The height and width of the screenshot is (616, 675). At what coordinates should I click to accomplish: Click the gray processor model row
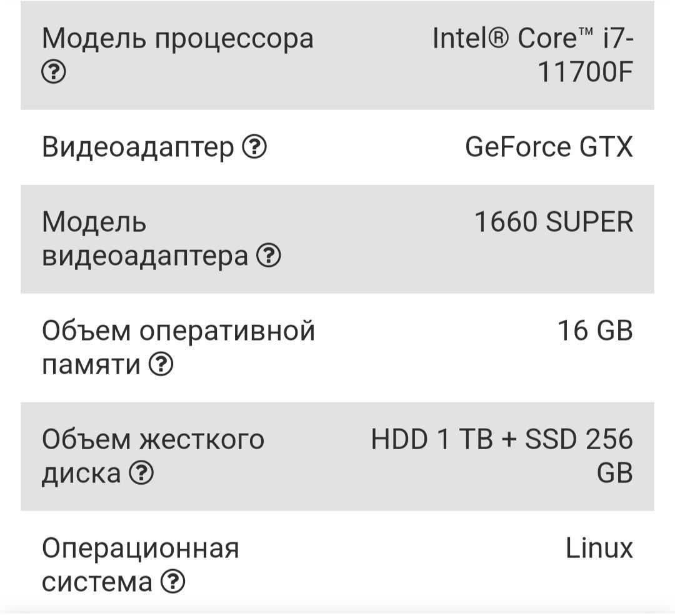(x=337, y=55)
